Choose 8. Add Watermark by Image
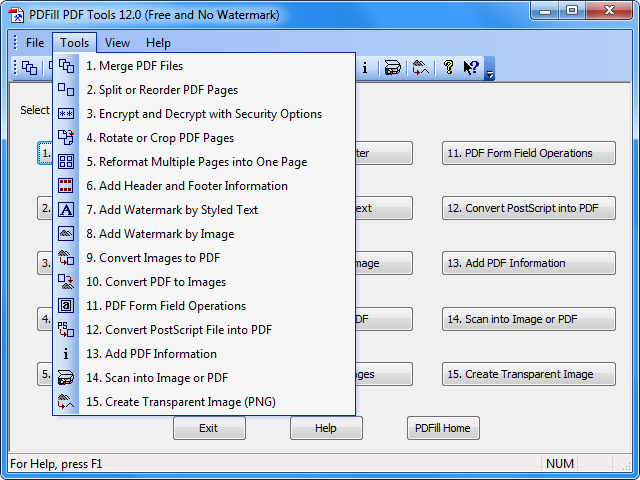640x480 pixels. 204,234
